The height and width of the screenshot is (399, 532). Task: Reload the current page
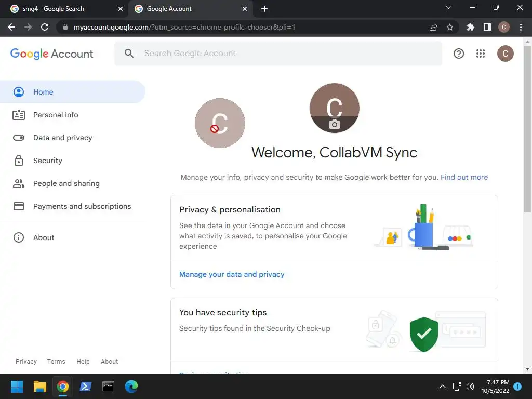tap(45, 27)
